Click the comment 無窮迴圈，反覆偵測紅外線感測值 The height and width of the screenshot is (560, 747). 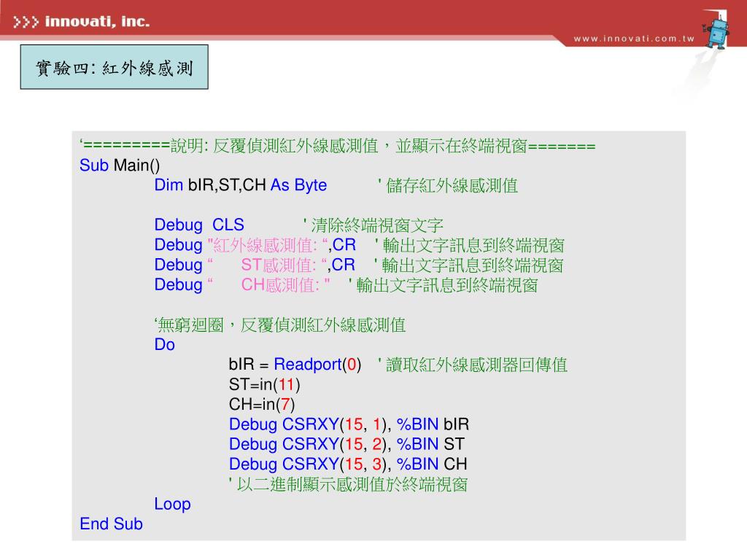(x=280, y=324)
